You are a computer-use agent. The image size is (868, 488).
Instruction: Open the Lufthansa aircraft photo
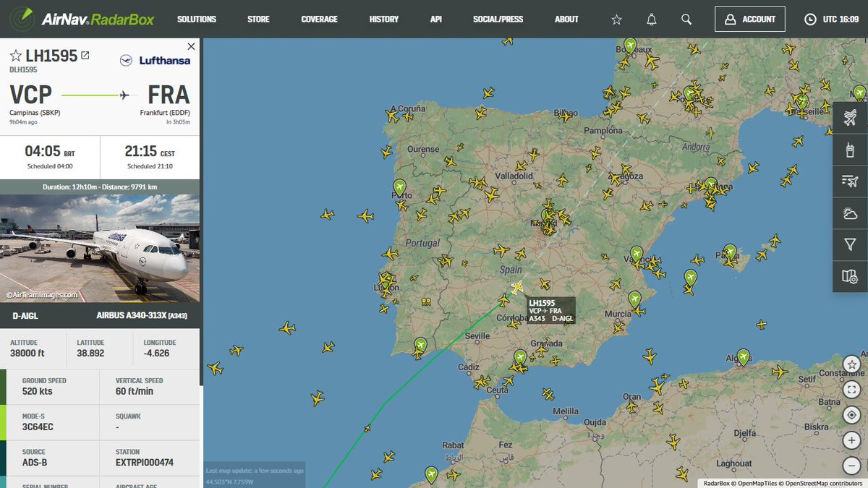(100, 248)
